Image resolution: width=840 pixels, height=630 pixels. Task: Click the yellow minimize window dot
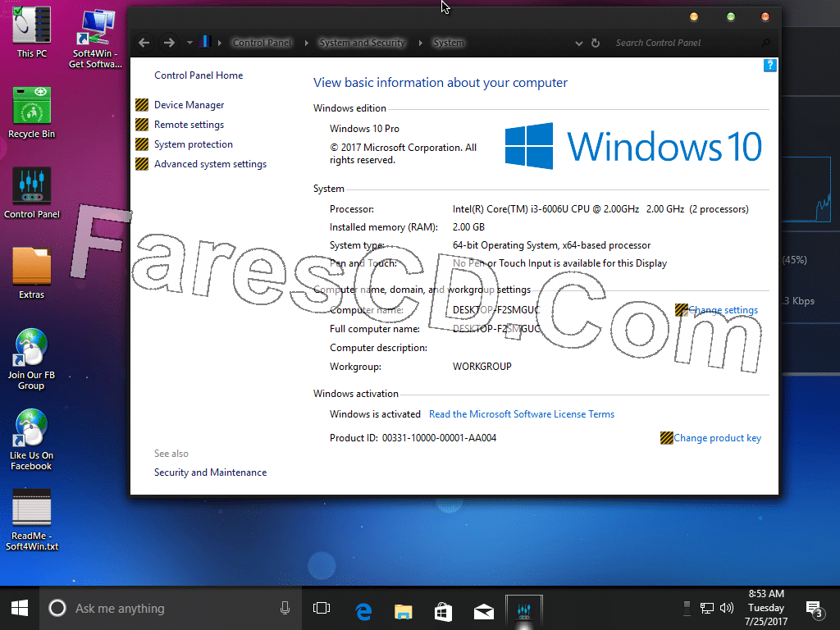[x=694, y=16]
